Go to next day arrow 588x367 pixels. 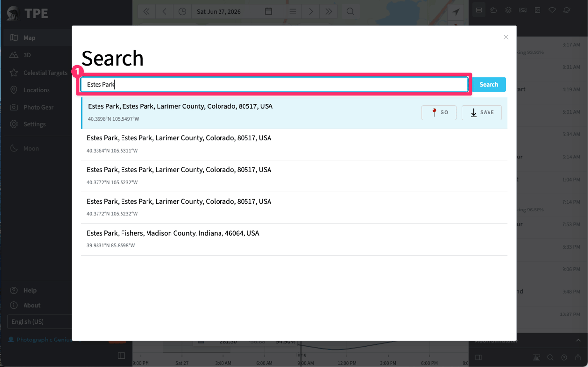point(311,12)
